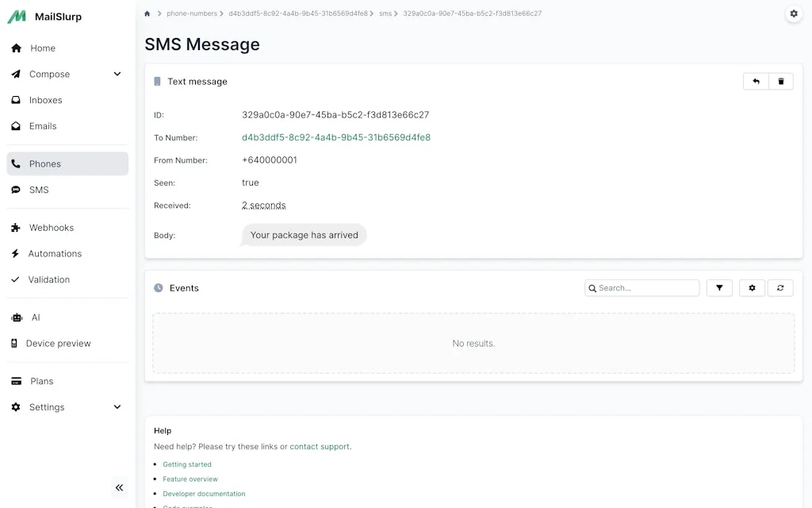Collapse the sidebar

coord(119,487)
